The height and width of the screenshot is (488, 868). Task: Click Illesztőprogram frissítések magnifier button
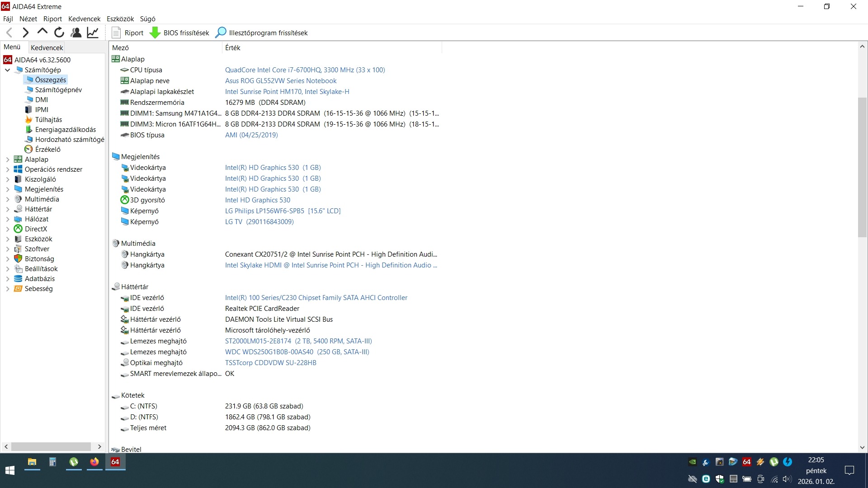[261, 33]
